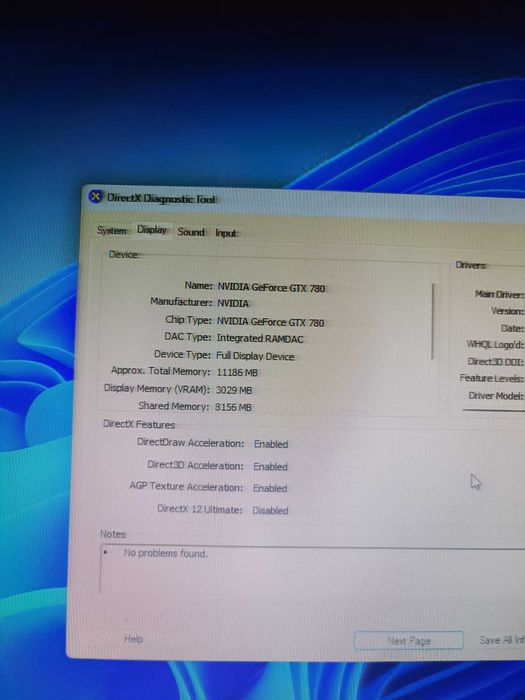Viewport: 525px width, 700px height.
Task: Click the Approx. Total Memory label
Action: (x=160, y=371)
